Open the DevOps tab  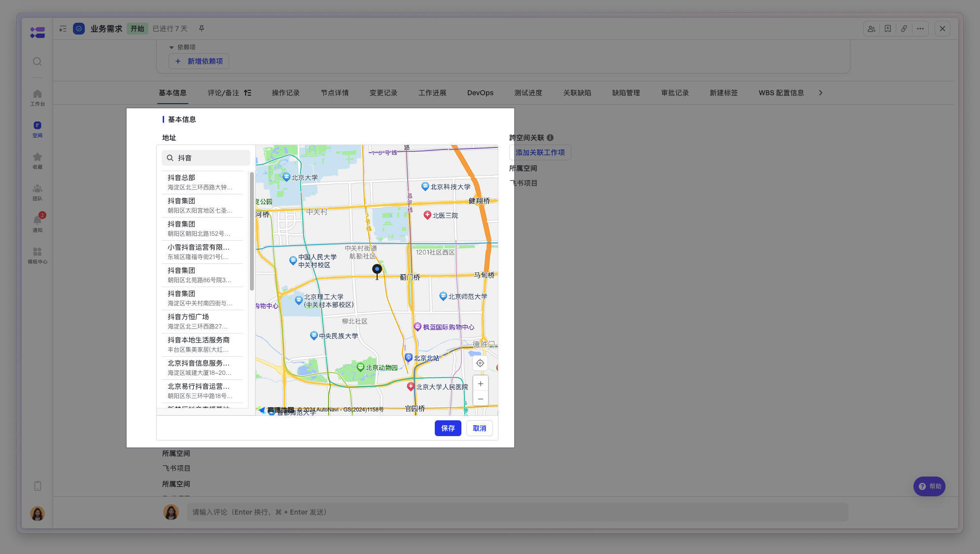coord(480,93)
